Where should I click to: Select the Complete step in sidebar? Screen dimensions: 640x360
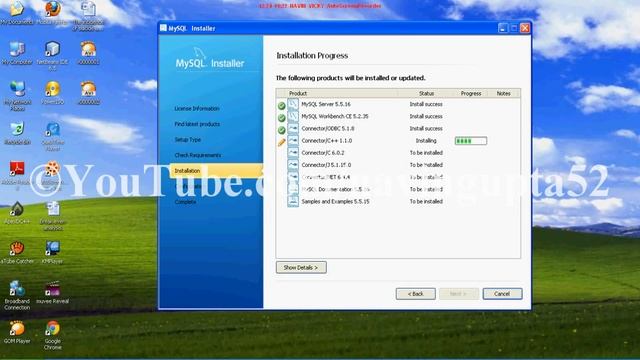185,202
